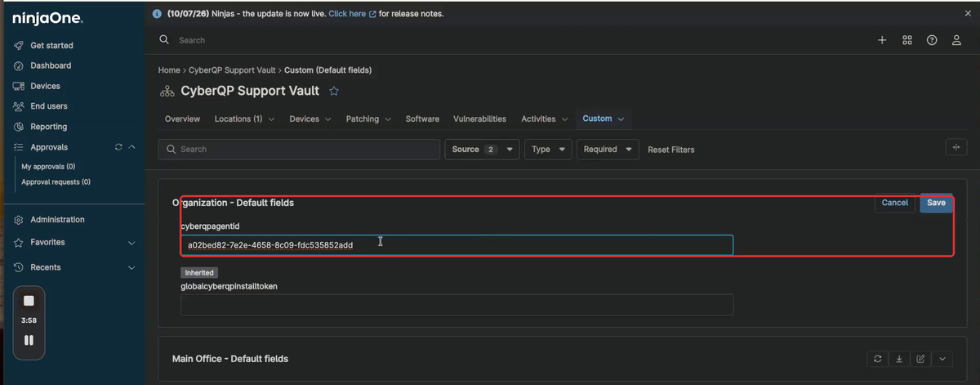Open the Devices tab dropdown
980x385 pixels.
click(x=310, y=119)
